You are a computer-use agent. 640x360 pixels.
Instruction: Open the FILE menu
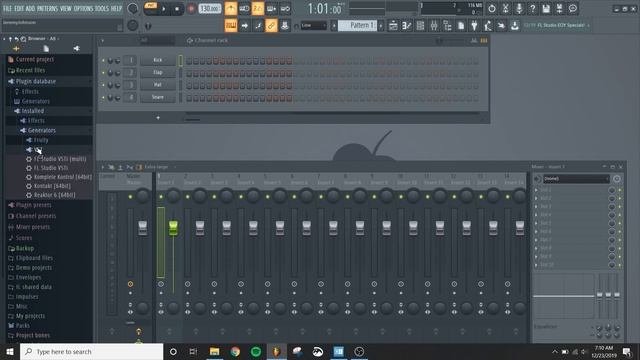pos(7,9)
